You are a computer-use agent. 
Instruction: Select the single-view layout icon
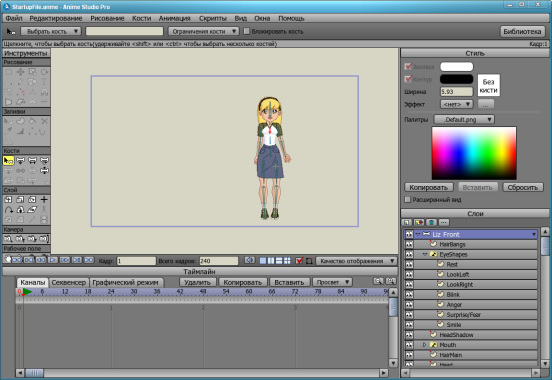click(x=263, y=261)
